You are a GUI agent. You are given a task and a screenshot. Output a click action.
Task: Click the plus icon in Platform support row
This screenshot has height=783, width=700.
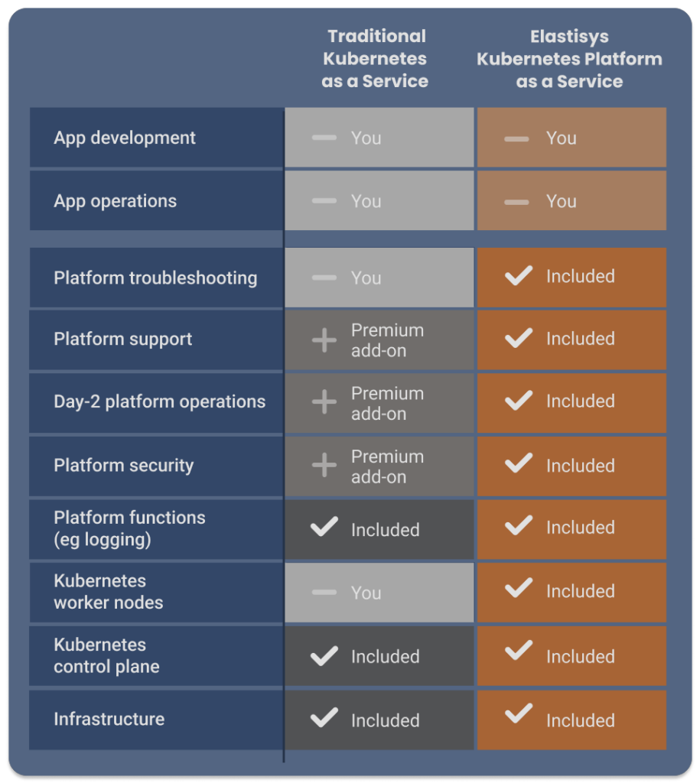(x=324, y=340)
